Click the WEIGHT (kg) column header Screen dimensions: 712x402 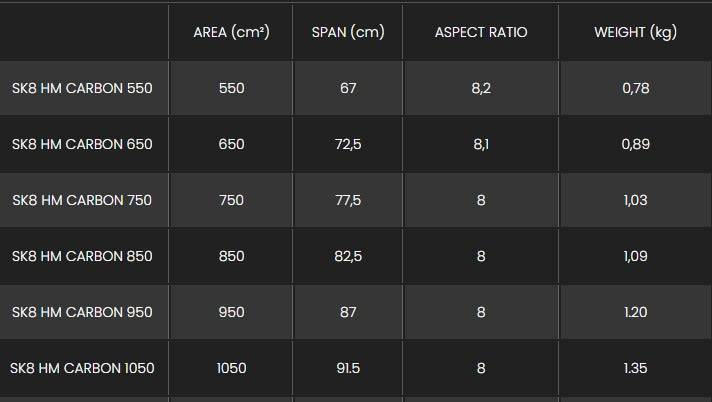point(635,32)
